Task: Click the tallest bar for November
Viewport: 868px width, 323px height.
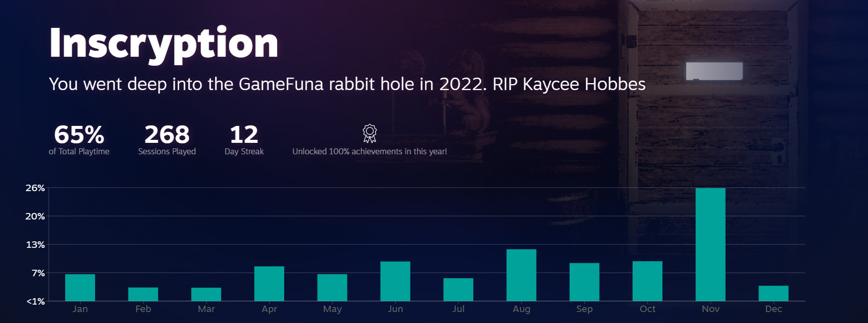Action: [710, 244]
